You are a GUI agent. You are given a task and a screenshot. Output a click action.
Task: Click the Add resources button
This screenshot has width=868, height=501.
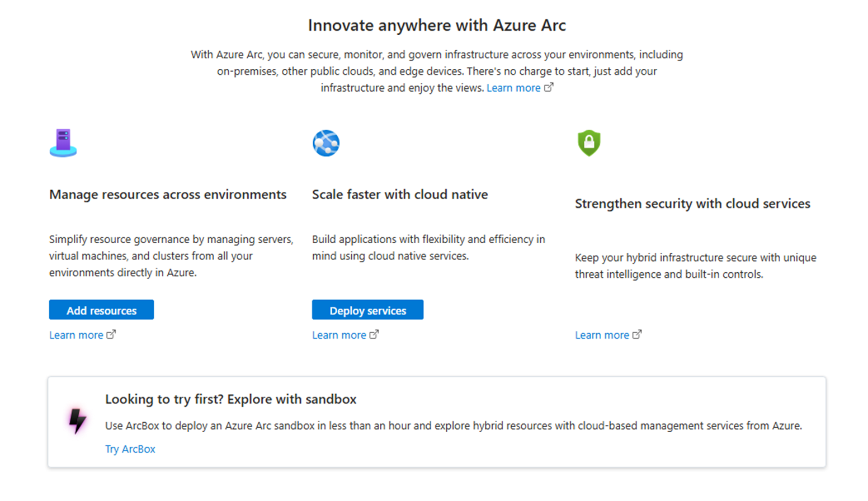click(x=101, y=310)
